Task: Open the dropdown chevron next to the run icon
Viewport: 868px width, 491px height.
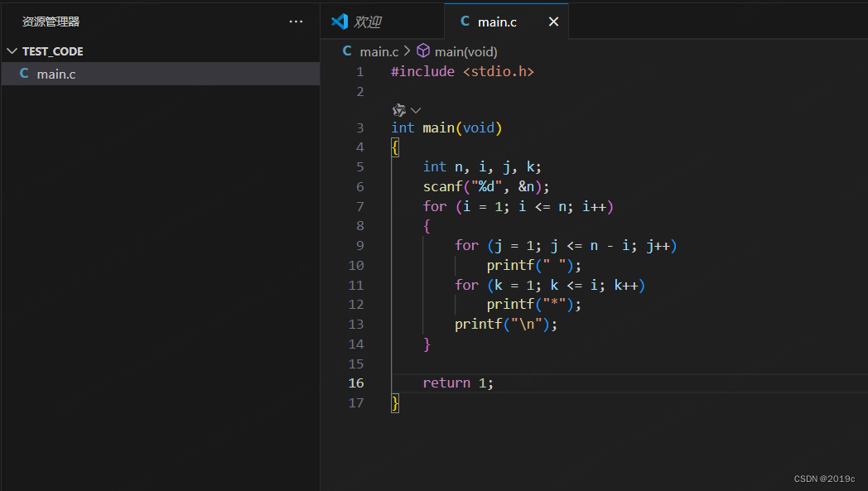Action: 416,109
